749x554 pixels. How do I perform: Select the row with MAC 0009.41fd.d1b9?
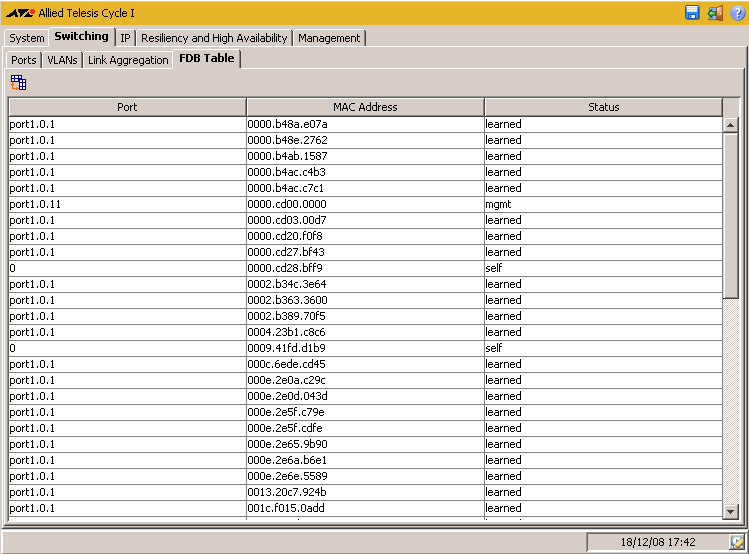365,348
